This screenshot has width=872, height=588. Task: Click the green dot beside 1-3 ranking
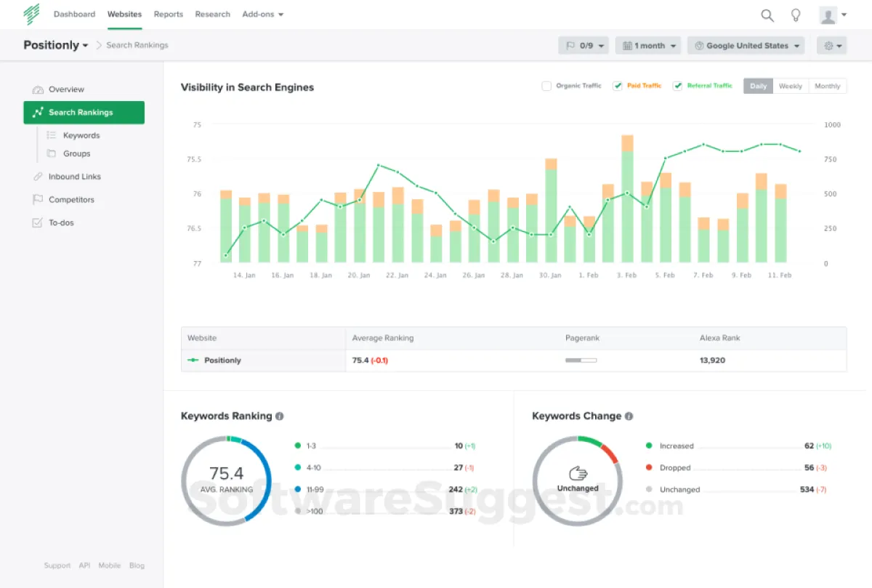click(x=298, y=446)
